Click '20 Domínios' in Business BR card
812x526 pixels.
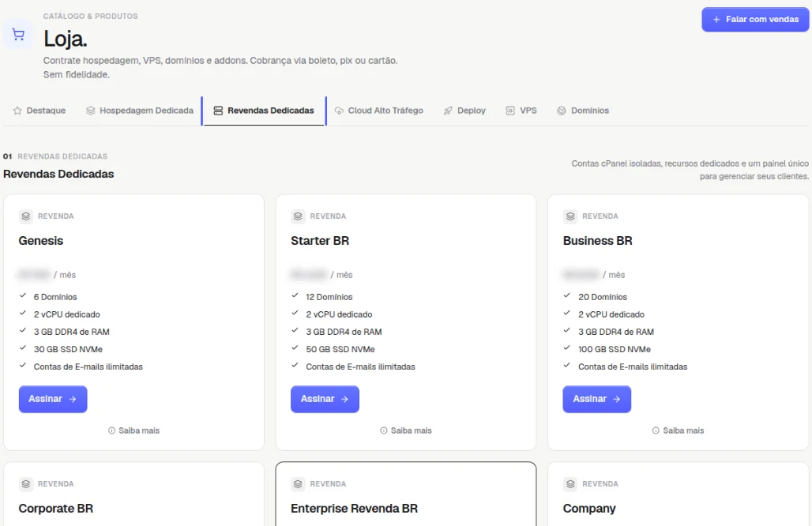pyautogui.click(x=603, y=297)
